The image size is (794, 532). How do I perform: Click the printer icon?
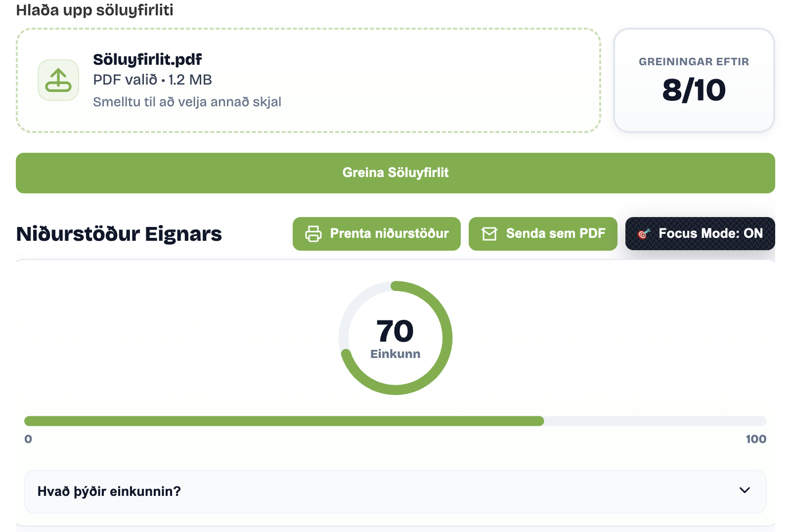[x=313, y=234]
